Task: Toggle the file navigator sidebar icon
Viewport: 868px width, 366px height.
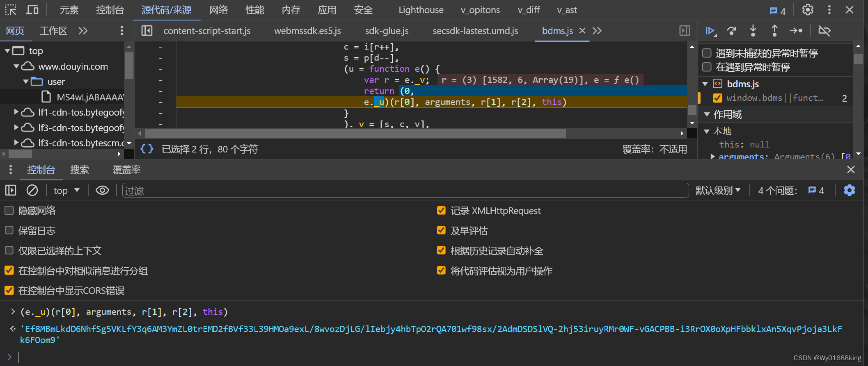Action: coord(147,31)
